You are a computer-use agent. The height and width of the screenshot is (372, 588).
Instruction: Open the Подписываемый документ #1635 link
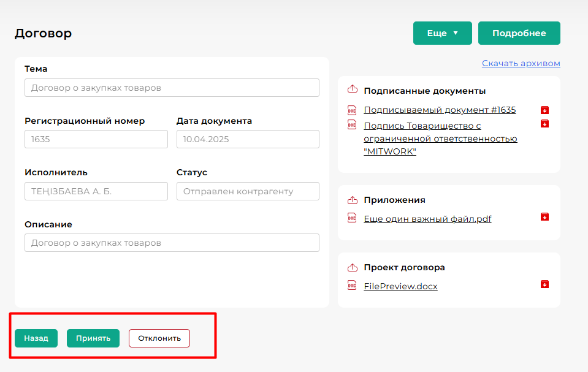click(440, 110)
